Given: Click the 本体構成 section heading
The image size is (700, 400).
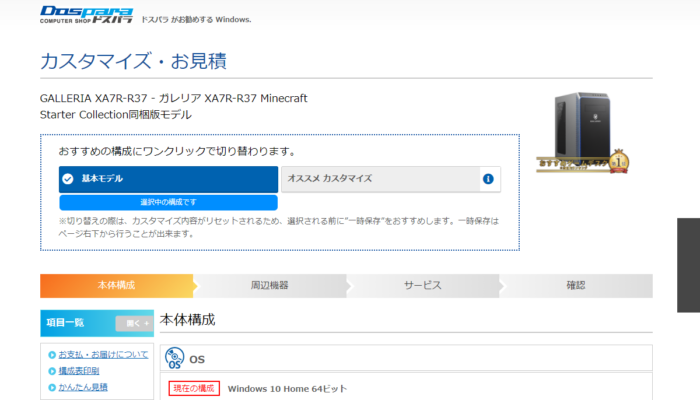Looking at the screenshot, I should tap(188, 320).
